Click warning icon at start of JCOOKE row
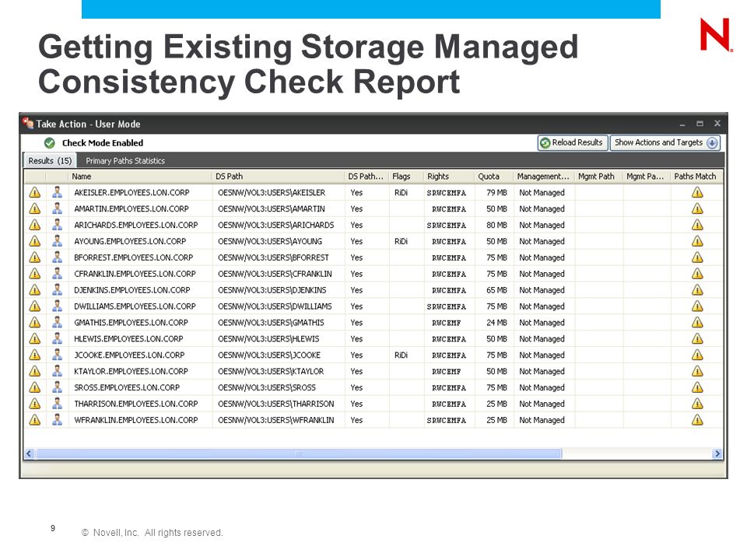 (x=35, y=355)
